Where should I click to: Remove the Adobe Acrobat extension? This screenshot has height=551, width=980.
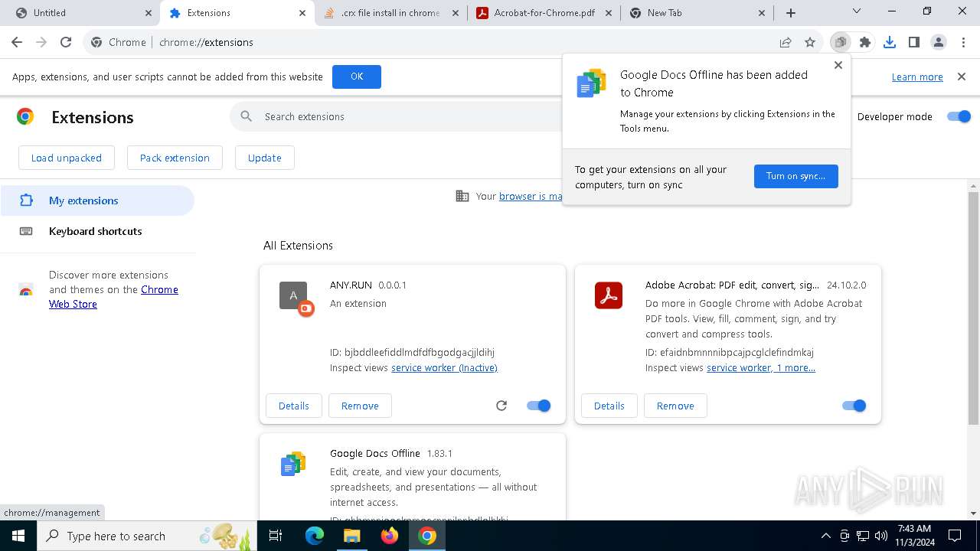tap(675, 406)
